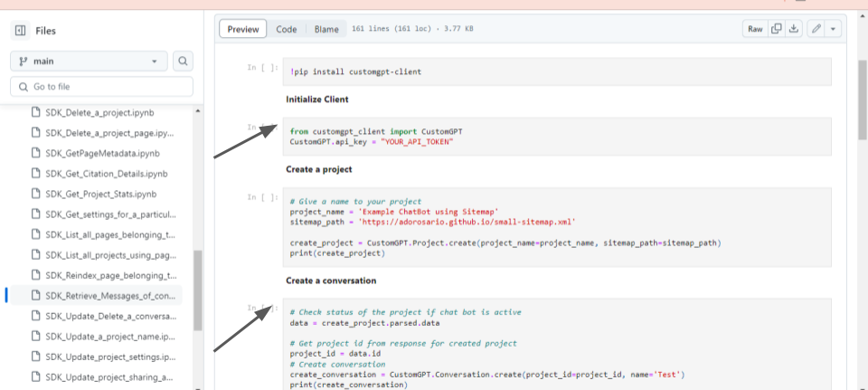Screen dimensions: 868x390
Task: Select SDK_Retrieve_Messages_of_con file
Action: (x=110, y=296)
